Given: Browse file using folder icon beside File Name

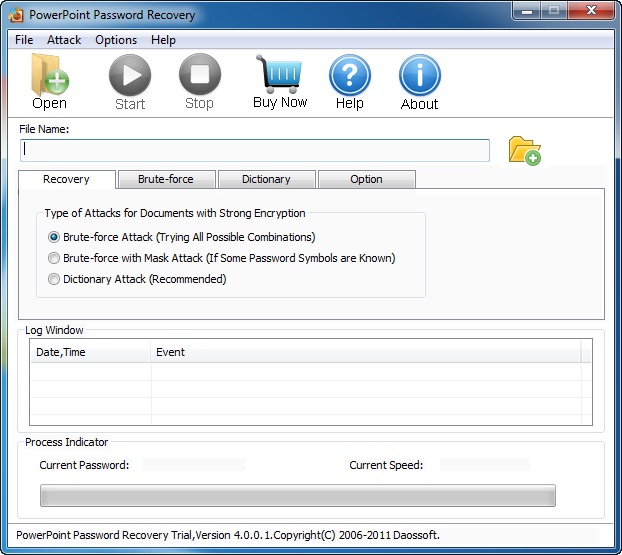Looking at the screenshot, I should click(x=524, y=150).
